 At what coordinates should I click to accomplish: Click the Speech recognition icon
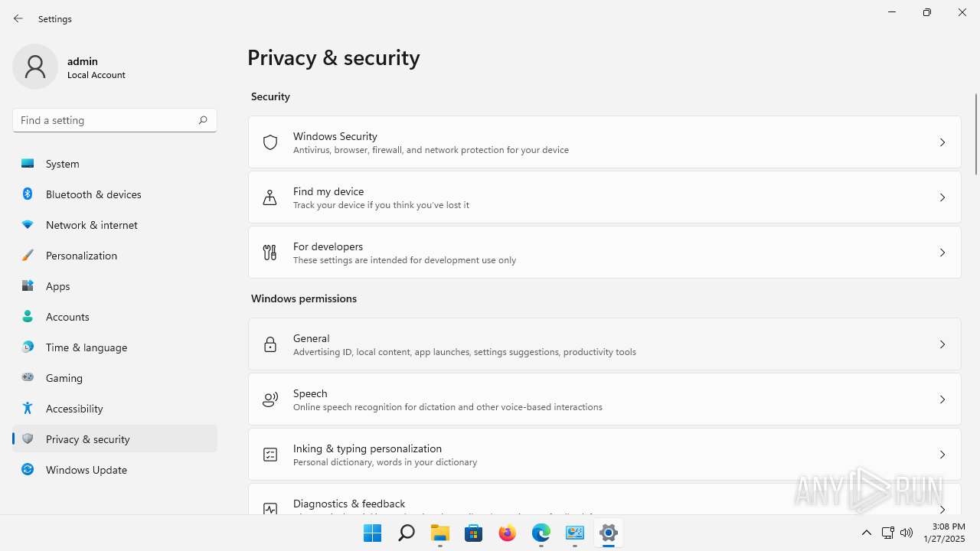[x=270, y=399]
